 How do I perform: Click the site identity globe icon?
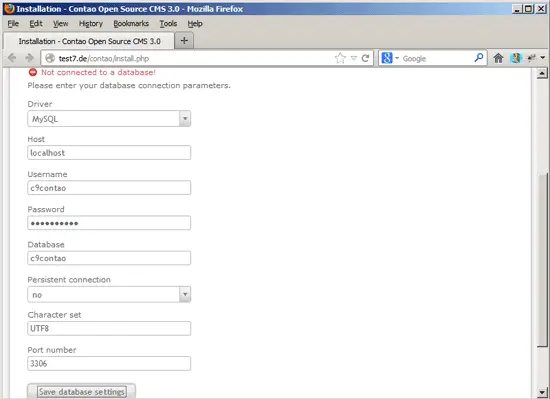50,58
